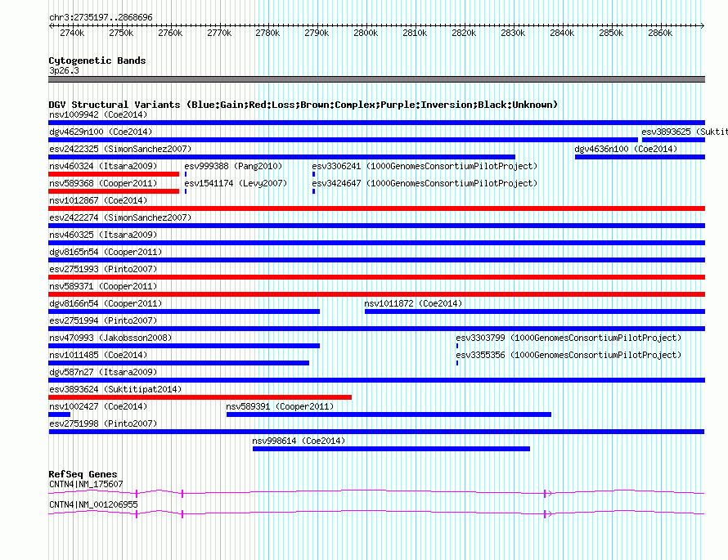Open esv3424647 1000Genomes variant label
Image resolution: width=728 pixels, height=560 pixels.
[425, 183]
